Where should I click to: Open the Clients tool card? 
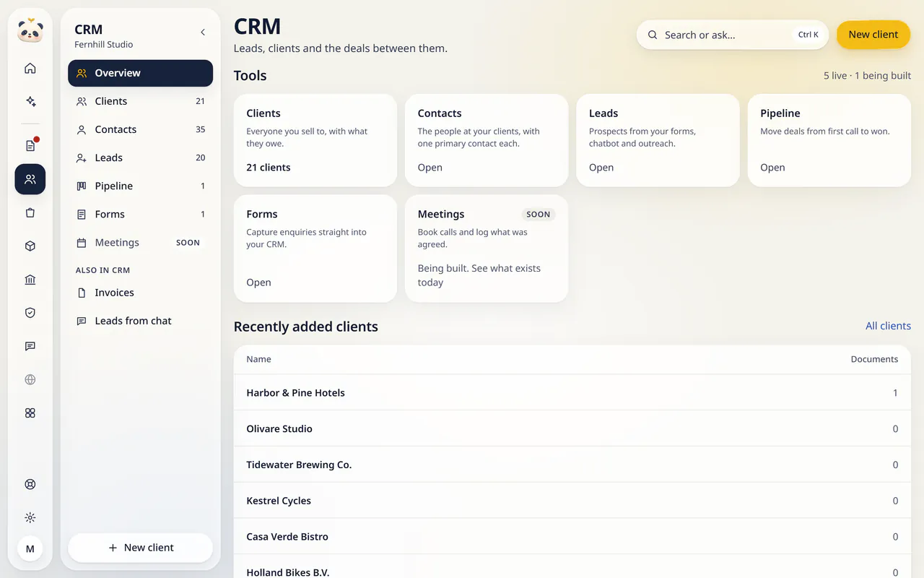315,140
